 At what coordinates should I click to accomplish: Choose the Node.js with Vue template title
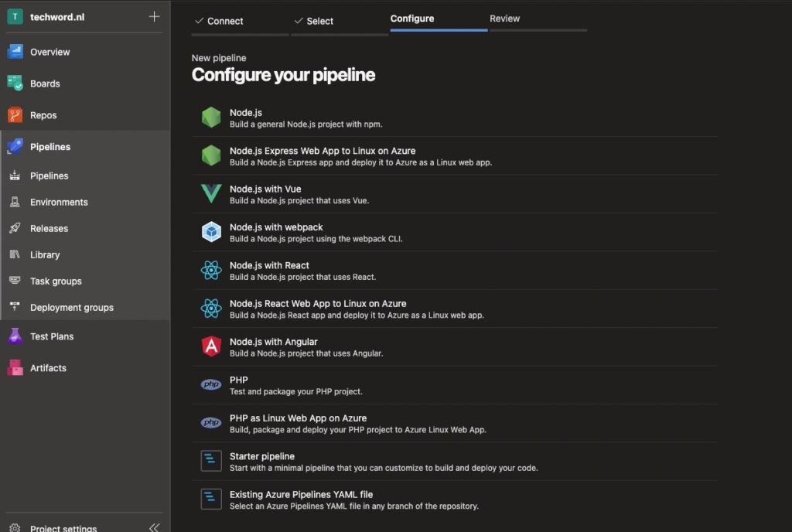(x=265, y=189)
